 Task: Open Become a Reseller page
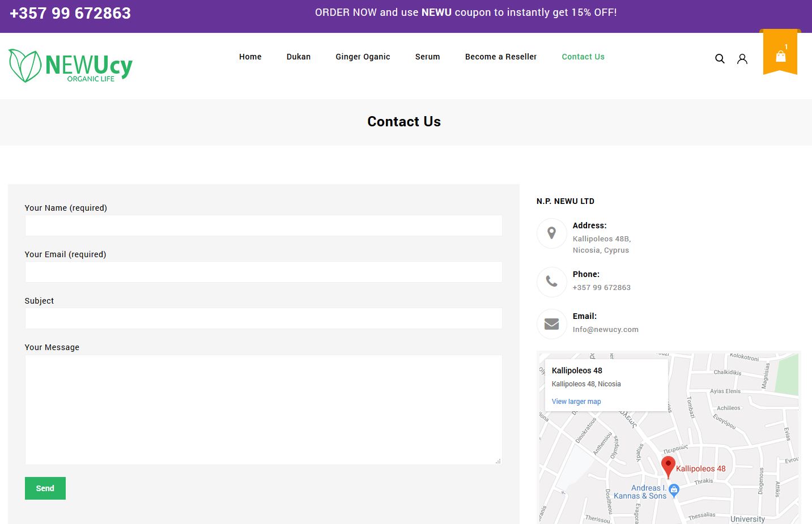click(x=500, y=57)
